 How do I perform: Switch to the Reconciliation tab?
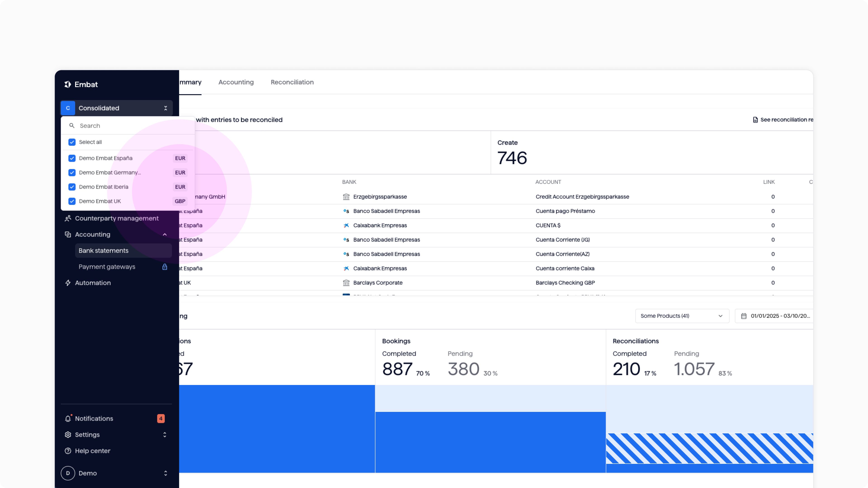point(292,82)
